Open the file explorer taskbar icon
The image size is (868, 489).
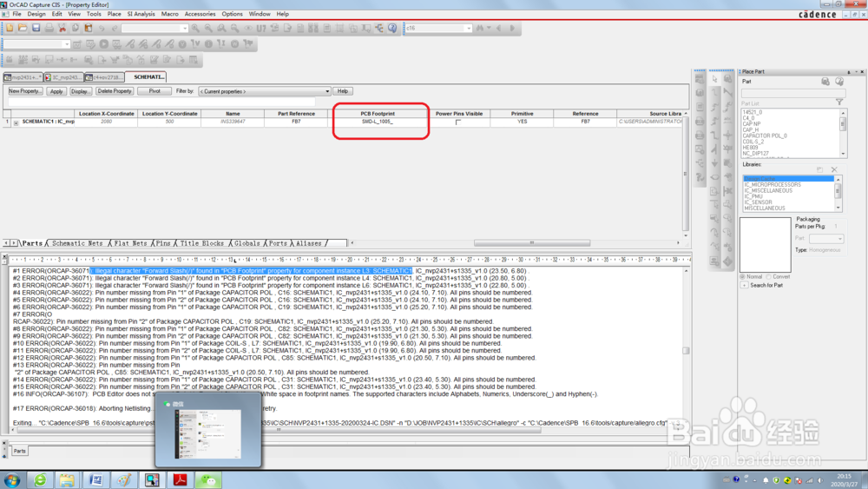pyautogui.click(x=68, y=479)
